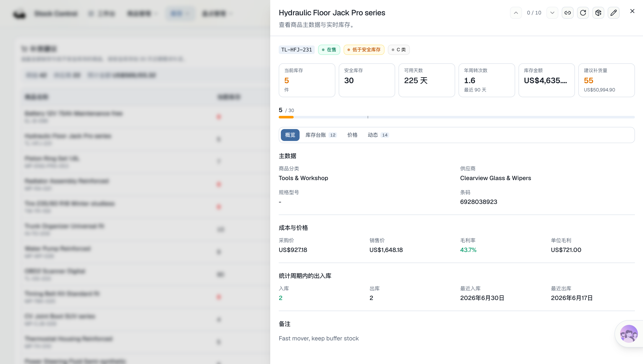Click the 0 / 10 item counter
This screenshot has width=643, height=364.
pyautogui.click(x=534, y=13)
